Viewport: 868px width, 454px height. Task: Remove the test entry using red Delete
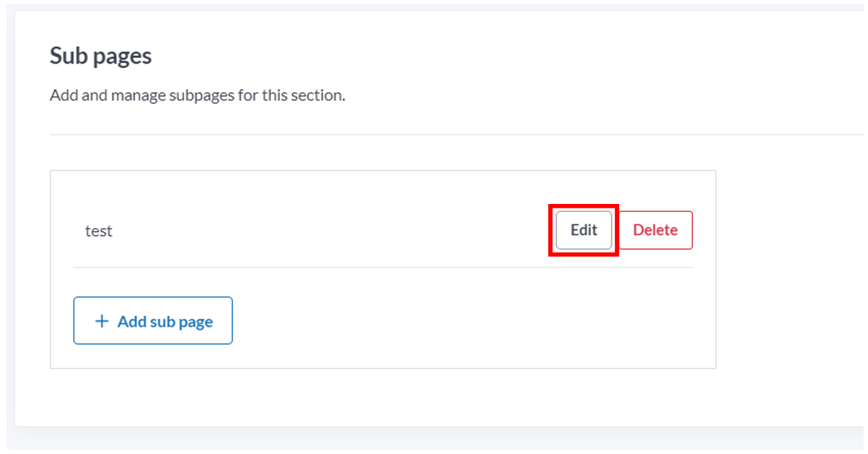pos(656,230)
